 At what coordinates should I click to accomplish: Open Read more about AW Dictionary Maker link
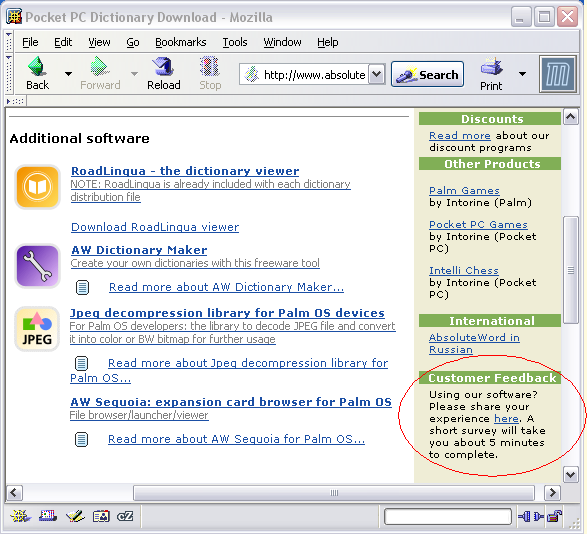click(226, 287)
